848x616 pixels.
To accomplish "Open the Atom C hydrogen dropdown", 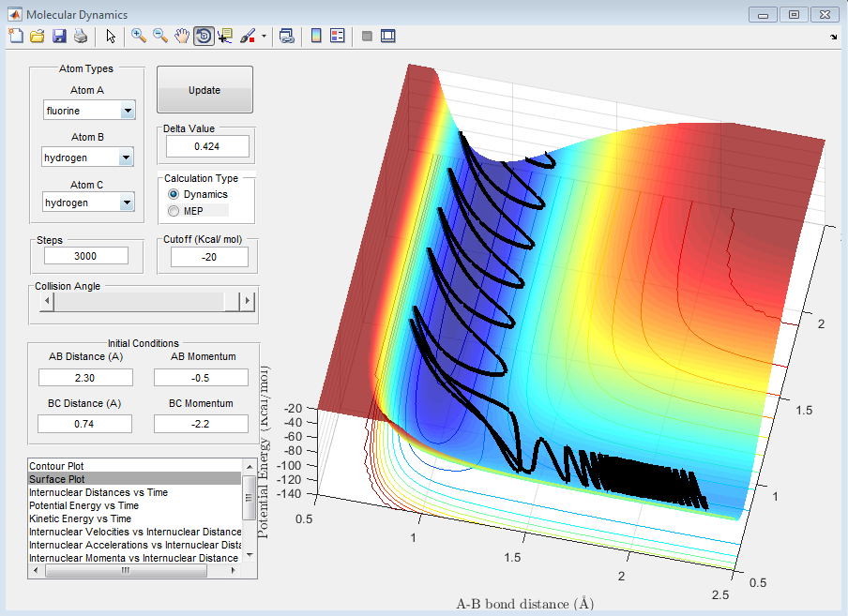I will pos(127,203).
